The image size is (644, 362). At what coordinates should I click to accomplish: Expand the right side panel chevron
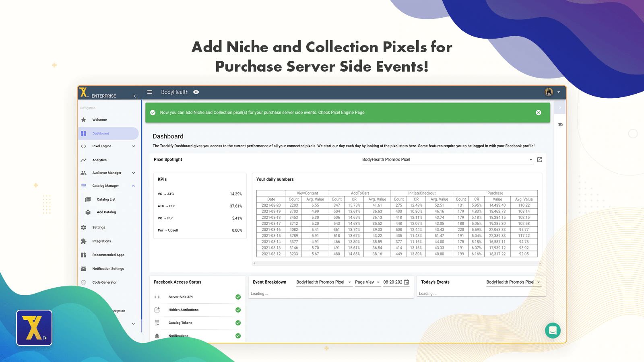(x=560, y=107)
